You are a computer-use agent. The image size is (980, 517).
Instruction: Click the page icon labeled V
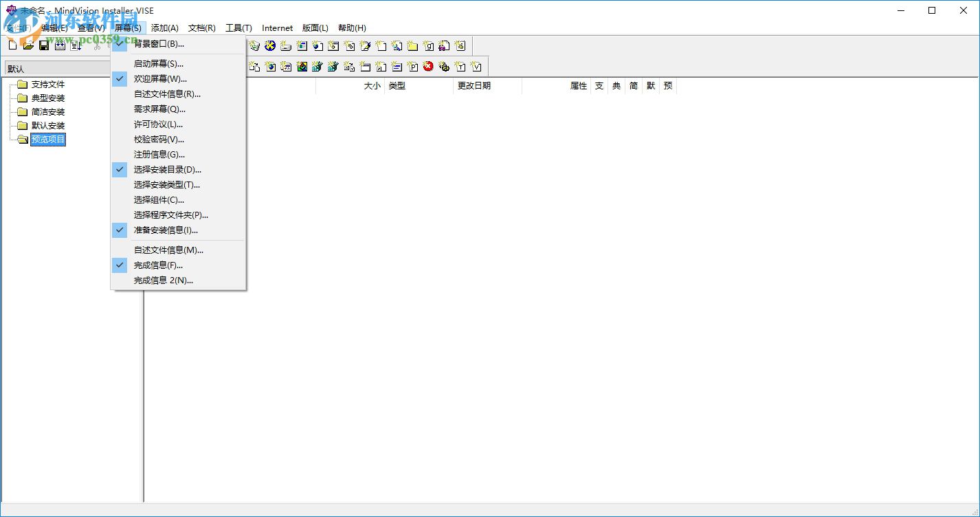click(476, 67)
